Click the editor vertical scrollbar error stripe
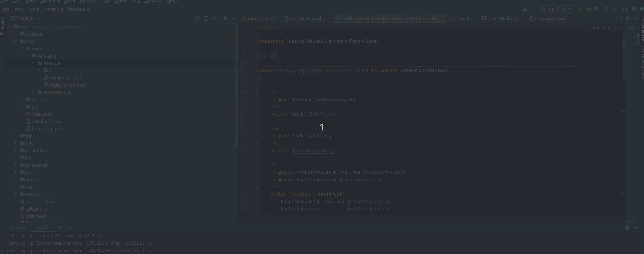 click(x=623, y=111)
